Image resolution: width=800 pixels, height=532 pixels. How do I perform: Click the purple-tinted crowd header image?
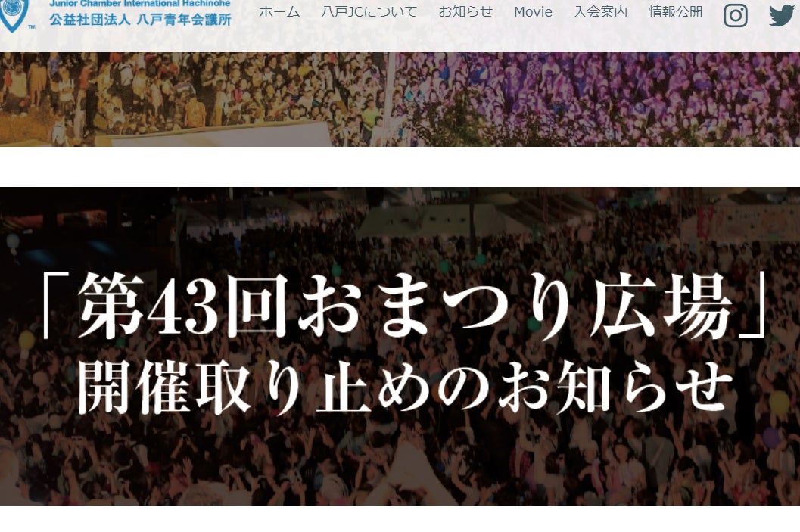[x=597, y=99]
